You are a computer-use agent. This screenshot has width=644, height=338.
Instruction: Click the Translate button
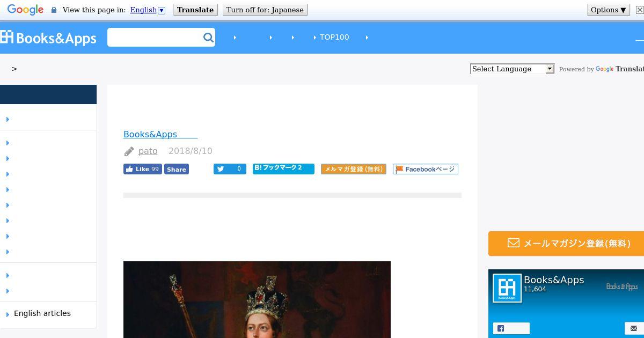[195, 10]
